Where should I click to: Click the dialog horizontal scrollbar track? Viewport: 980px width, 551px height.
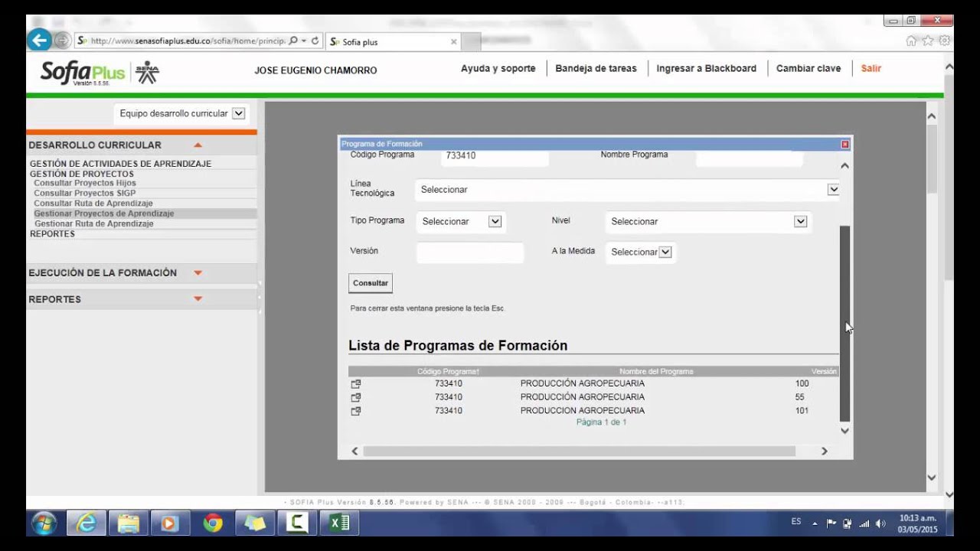(579, 452)
